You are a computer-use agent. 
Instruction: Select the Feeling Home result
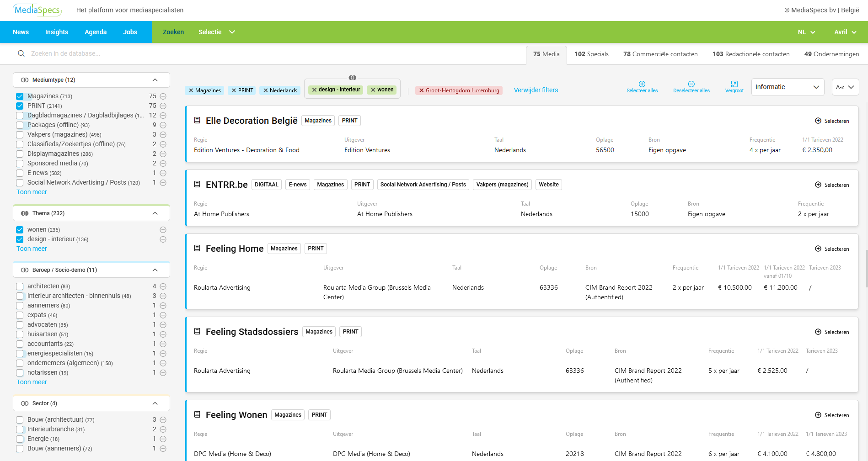pyautogui.click(x=832, y=249)
